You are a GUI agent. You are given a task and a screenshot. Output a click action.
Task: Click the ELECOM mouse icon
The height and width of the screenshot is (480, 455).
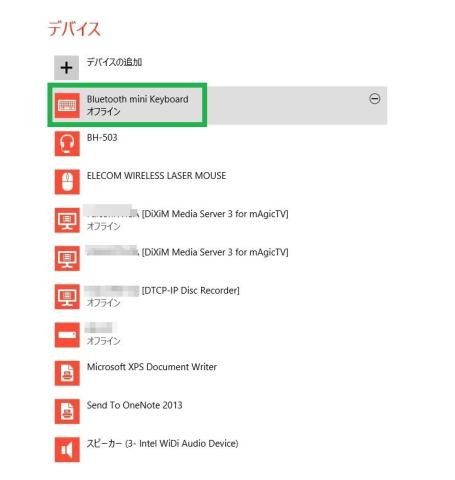(67, 182)
